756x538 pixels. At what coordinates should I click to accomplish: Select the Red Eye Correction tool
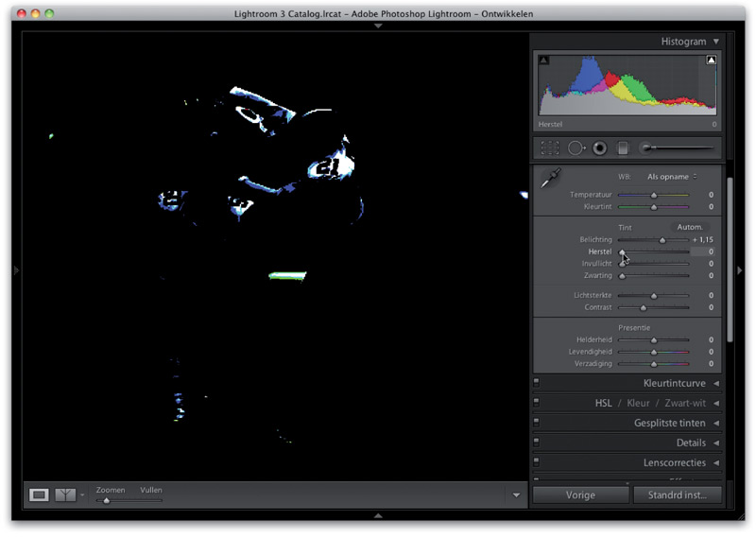click(x=600, y=148)
